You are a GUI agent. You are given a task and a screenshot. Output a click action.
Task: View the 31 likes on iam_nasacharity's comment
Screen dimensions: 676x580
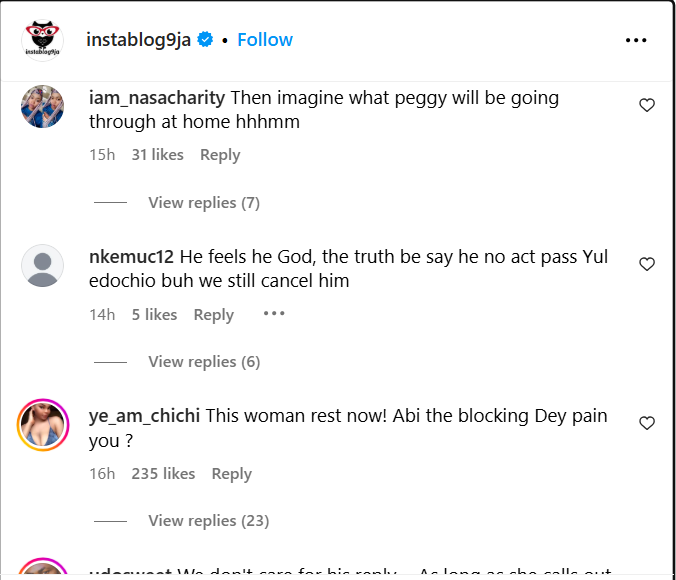click(158, 155)
